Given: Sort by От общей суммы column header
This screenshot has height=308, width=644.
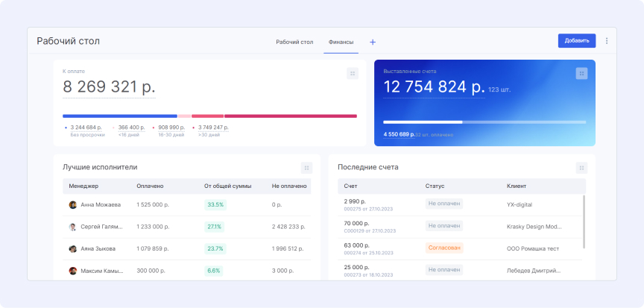Looking at the screenshot, I should [x=228, y=186].
